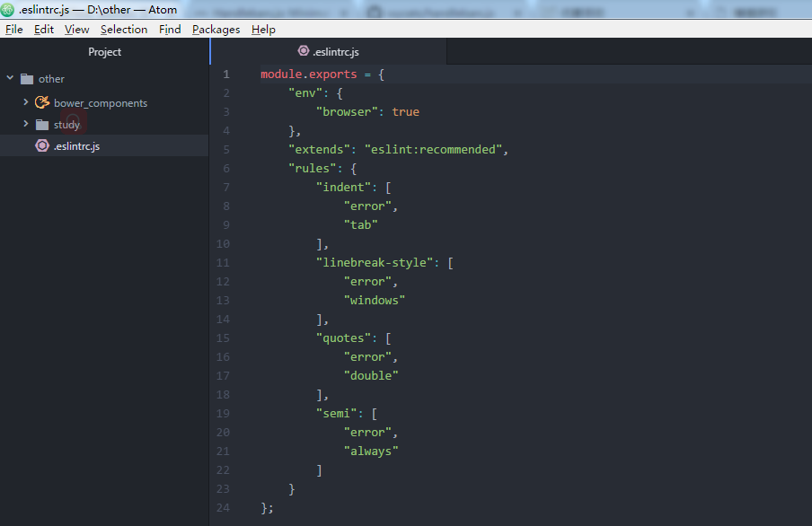Open the Edit menu

tap(44, 30)
